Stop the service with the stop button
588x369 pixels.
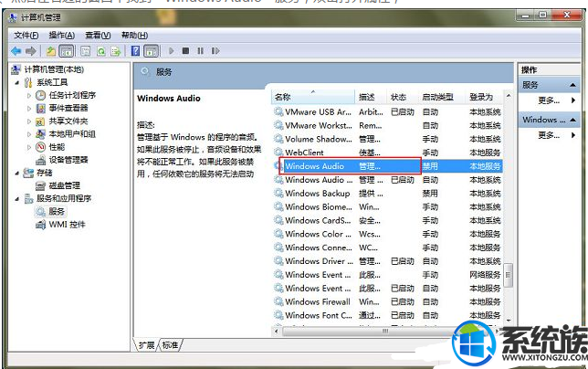185,50
